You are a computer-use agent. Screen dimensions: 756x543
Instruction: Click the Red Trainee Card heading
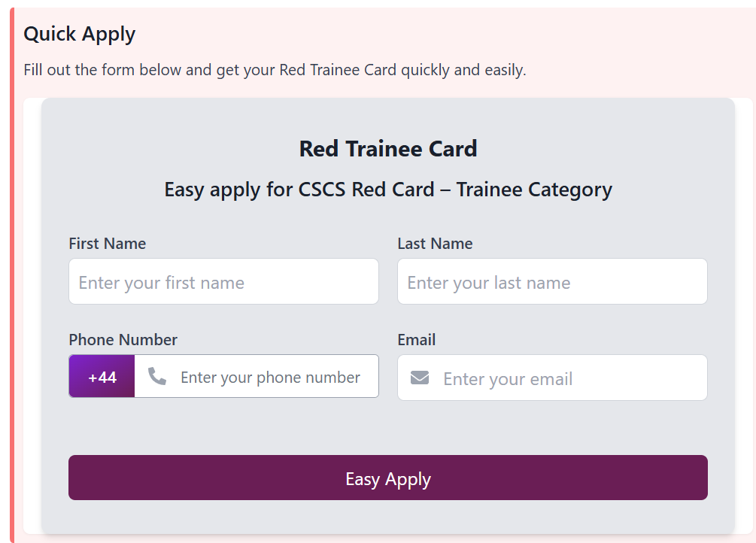[x=388, y=148]
